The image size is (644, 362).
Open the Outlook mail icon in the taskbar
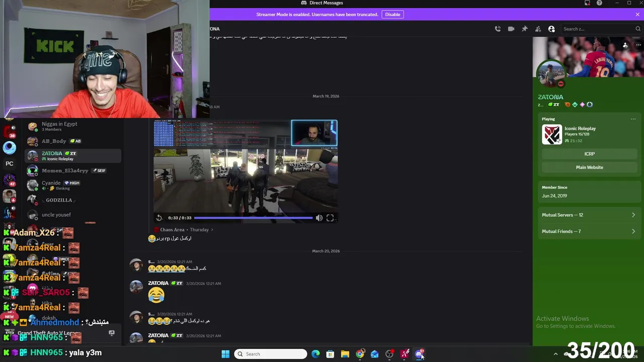[x=375, y=354]
